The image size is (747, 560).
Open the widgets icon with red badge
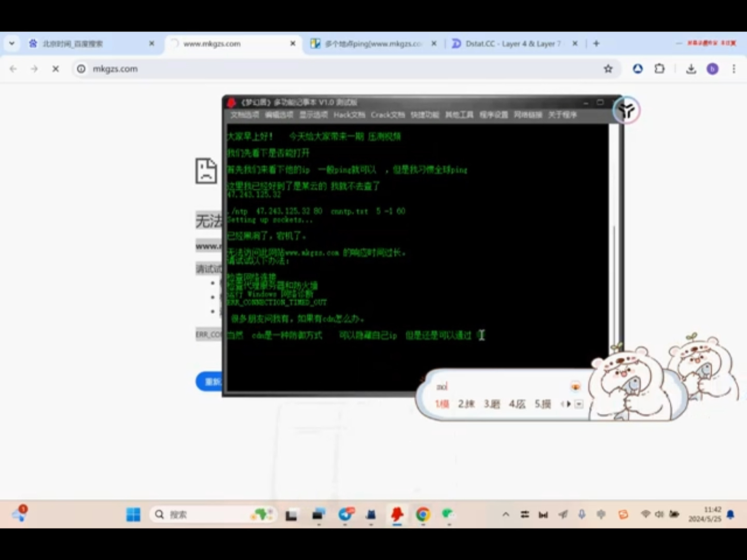(19, 514)
